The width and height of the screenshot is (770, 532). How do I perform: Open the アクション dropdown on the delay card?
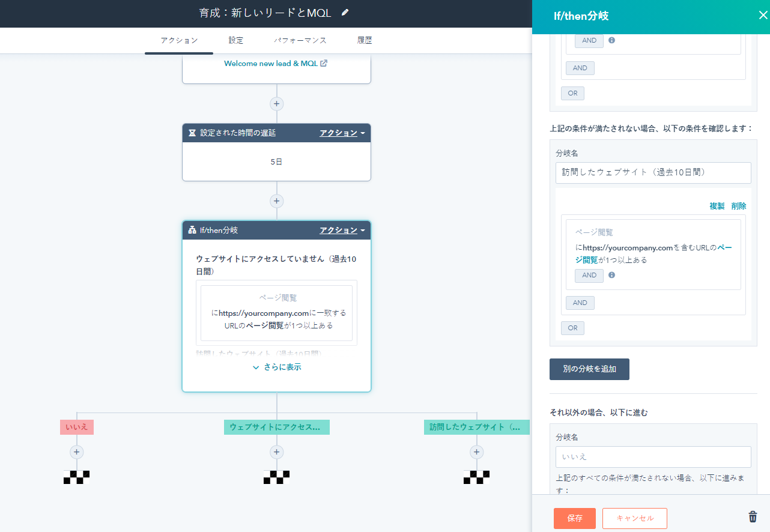click(x=342, y=133)
